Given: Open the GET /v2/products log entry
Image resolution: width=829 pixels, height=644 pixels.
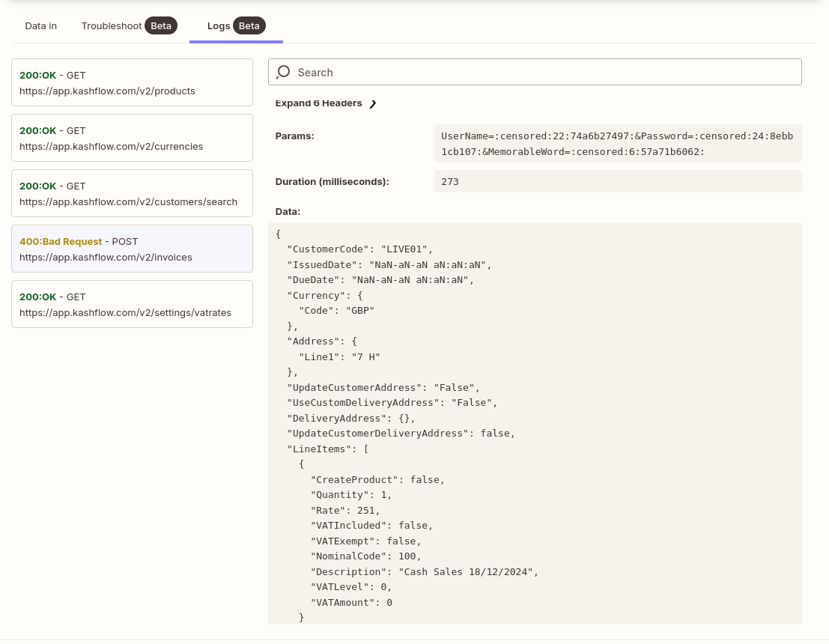Looking at the screenshot, I should point(132,82).
